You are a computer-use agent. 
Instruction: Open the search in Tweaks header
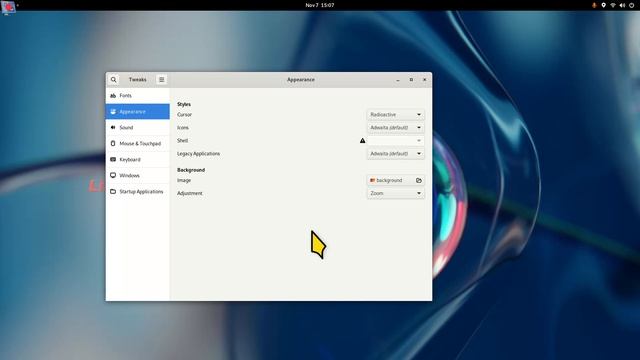[113, 80]
